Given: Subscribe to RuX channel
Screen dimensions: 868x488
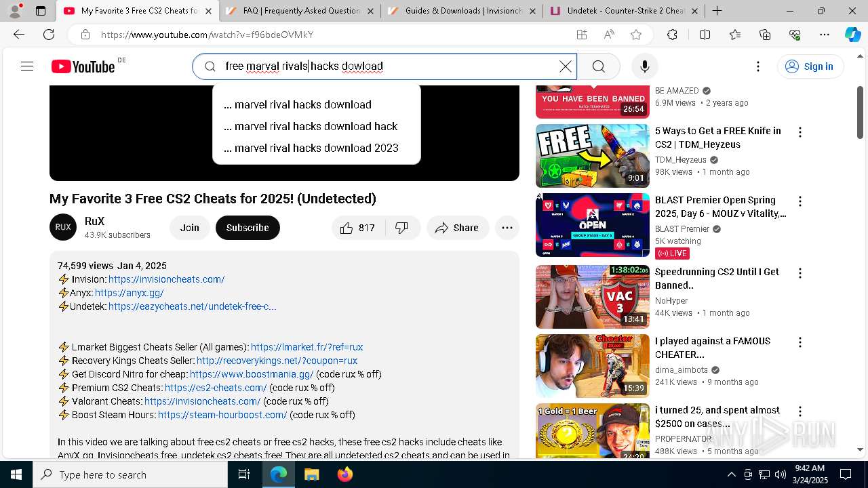Looking at the screenshot, I should 248,228.
